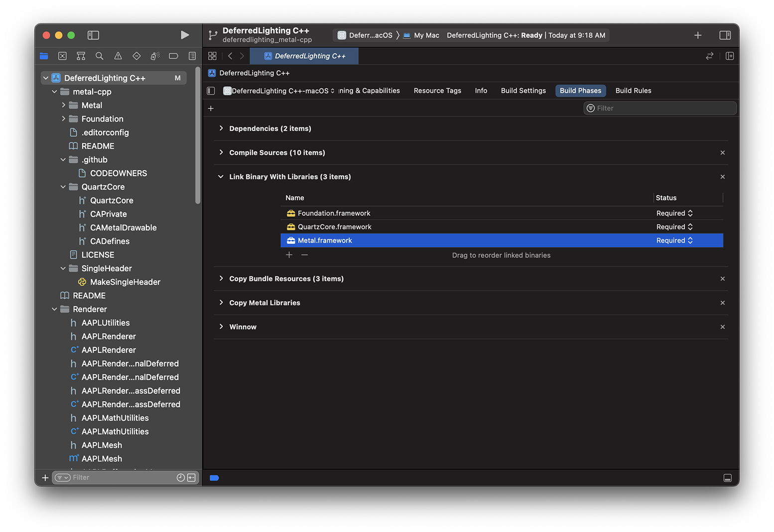Screen dimensions: 774x532
Task: Open the Source Control navigator
Action: coord(62,56)
